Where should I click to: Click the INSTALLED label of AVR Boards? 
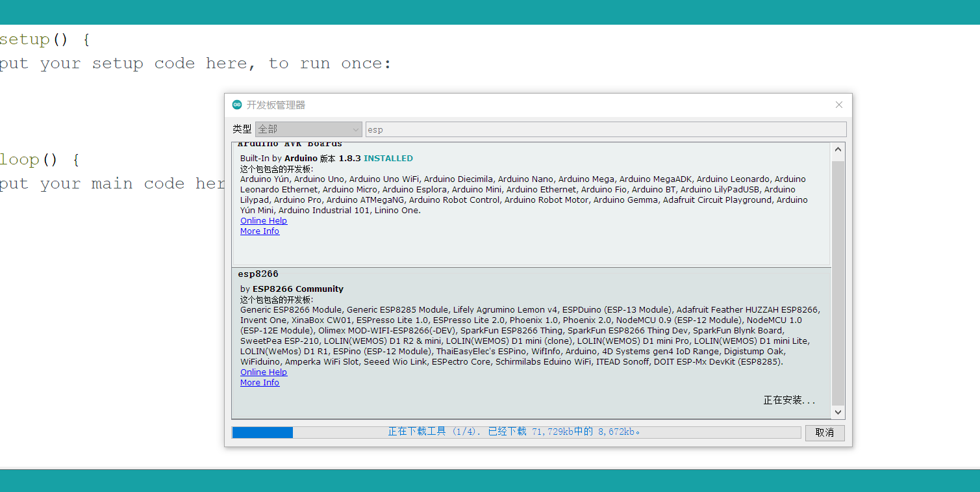pyautogui.click(x=388, y=159)
